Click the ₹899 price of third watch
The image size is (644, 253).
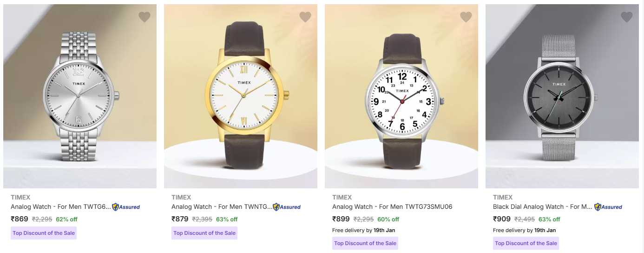[x=341, y=219]
